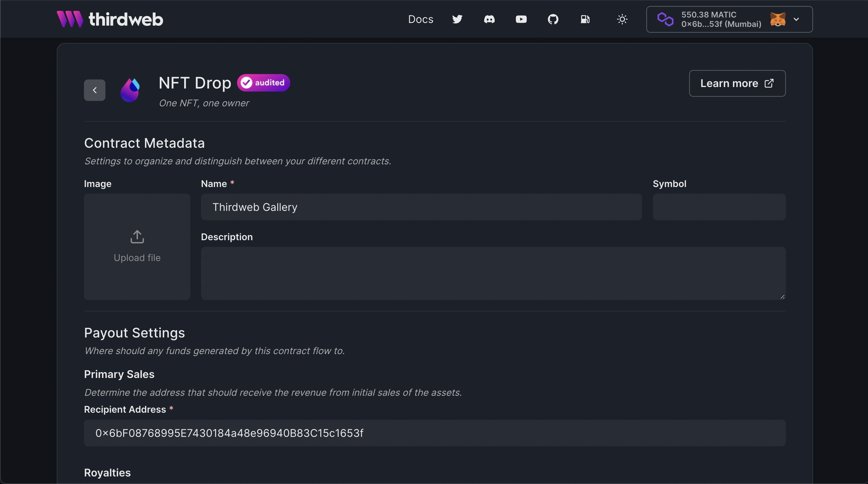Click into the Description text area
Viewport: 868px width, 484px height.
click(x=493, y=273)
